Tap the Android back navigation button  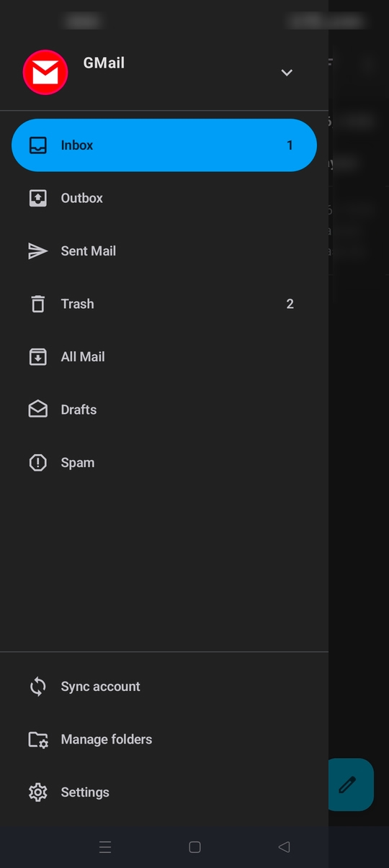coord(284,847)
